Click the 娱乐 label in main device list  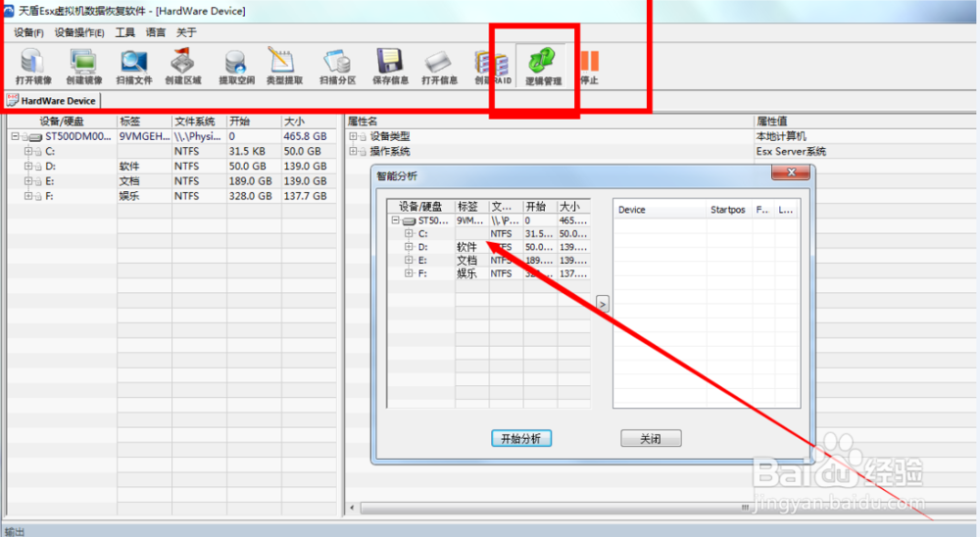129,196
